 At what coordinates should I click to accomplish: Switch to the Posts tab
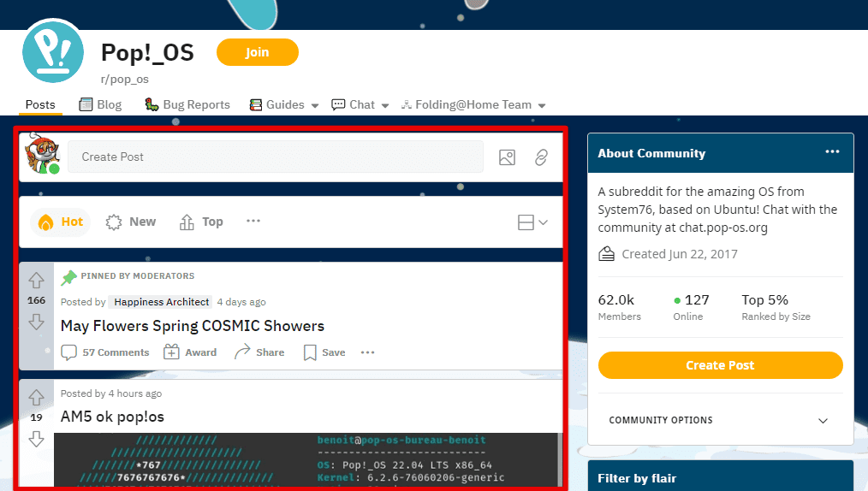[x=40, y=104]
